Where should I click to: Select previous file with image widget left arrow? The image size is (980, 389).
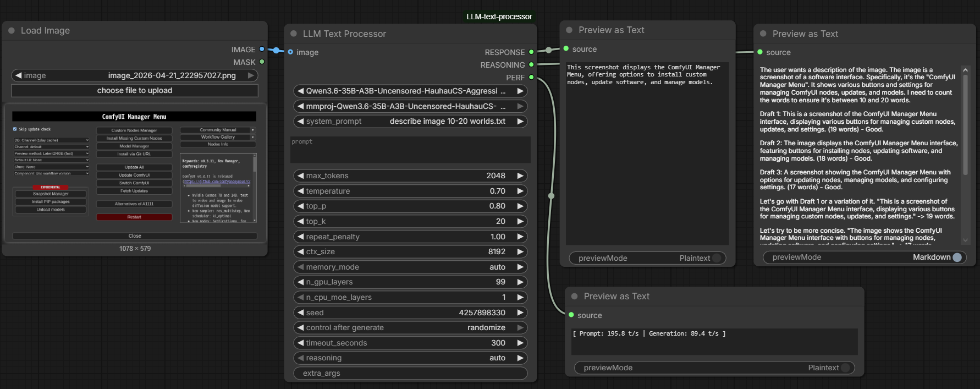(18, 75)
